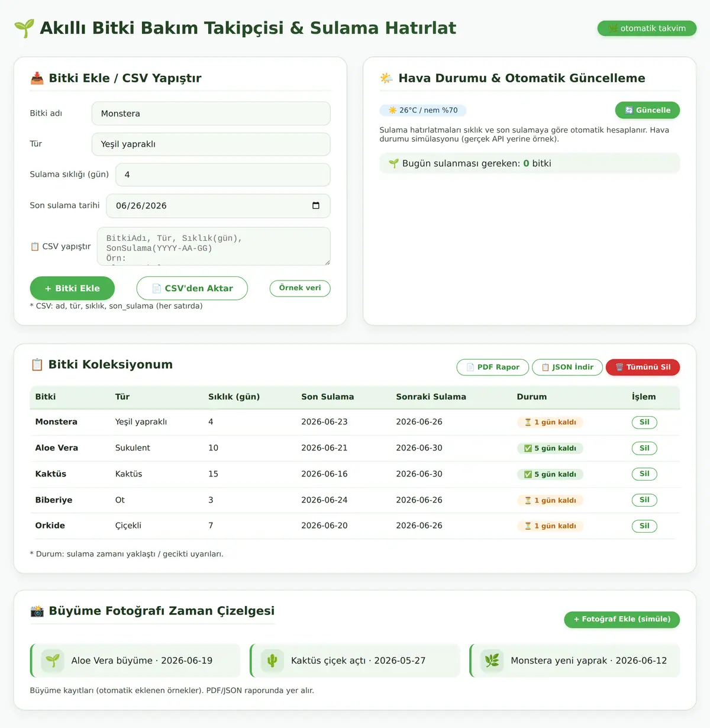The image size is (710, 728).
Task: Delete everything with Tümünü Sil
Action: 643,367
